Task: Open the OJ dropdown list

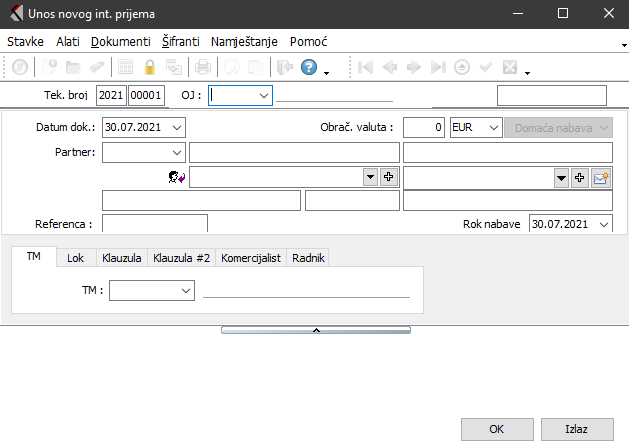Action: coord(263,95)
